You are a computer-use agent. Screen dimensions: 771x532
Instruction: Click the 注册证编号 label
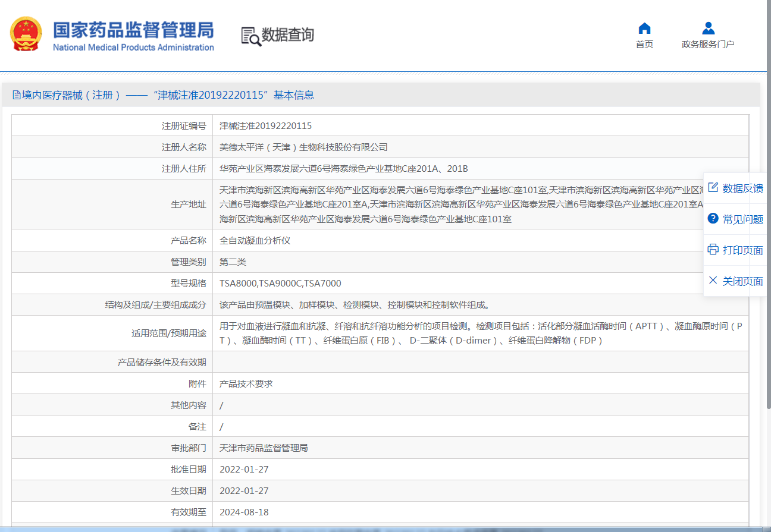pos(184,126)
